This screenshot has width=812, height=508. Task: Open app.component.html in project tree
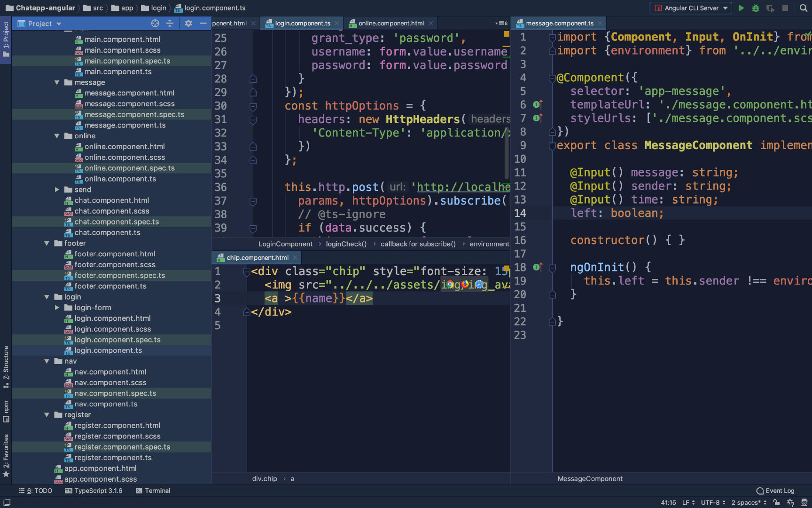click(x=101, y=468)
